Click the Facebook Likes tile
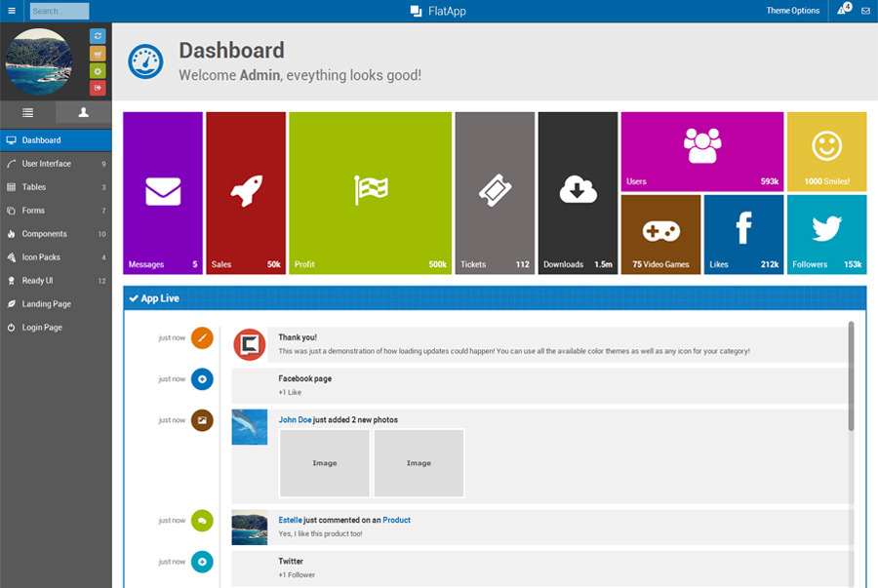878x588 pixels. click(743, 234)
